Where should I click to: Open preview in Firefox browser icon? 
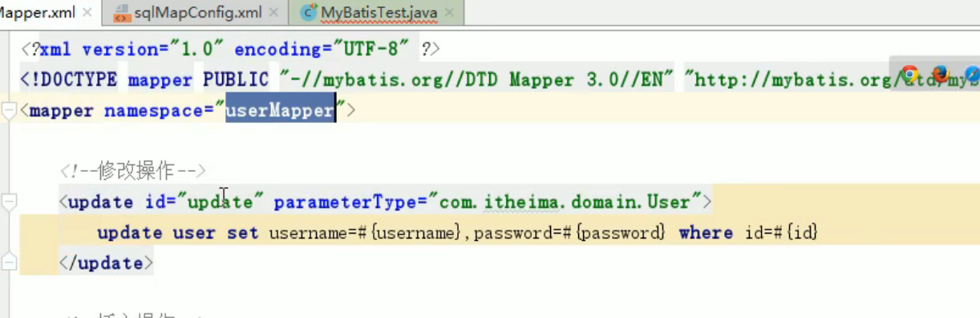coord(941,75)
